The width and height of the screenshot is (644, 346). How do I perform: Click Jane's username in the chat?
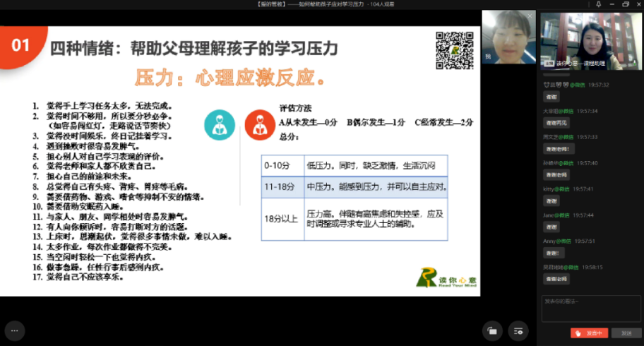(x=549, y=215)
